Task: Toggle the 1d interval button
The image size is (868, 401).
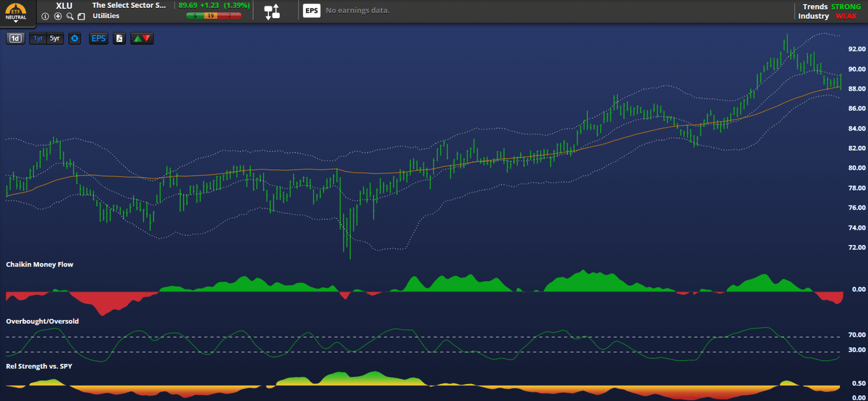Action: [15, 38]
